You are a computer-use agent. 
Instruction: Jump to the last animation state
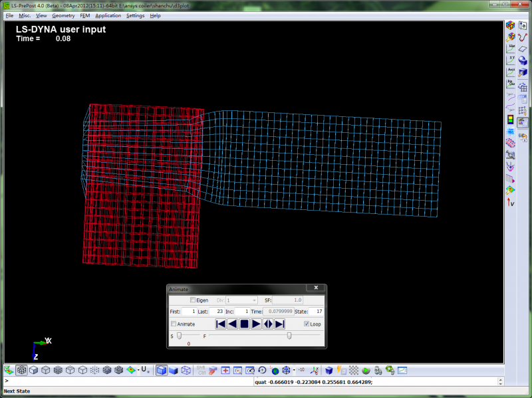click(x=280, y=324)
